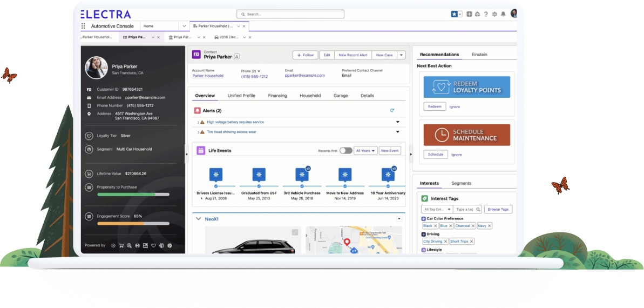Remove the City Driving tag
Viewport: 644px width, 308px height.
[445, 242]
